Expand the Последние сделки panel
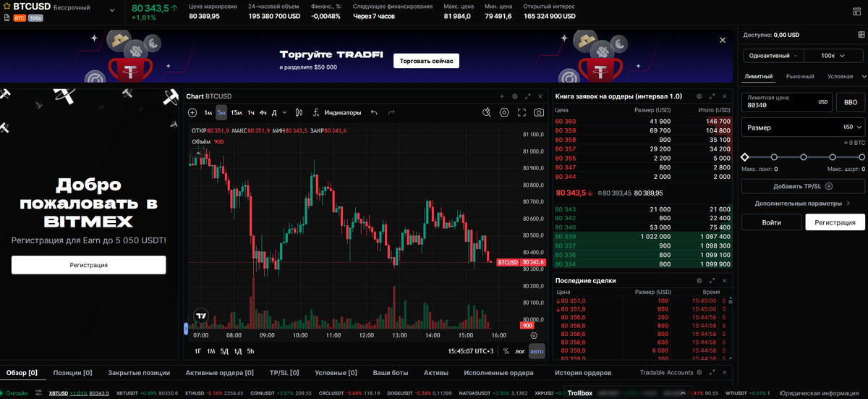 tap(712, 280)
